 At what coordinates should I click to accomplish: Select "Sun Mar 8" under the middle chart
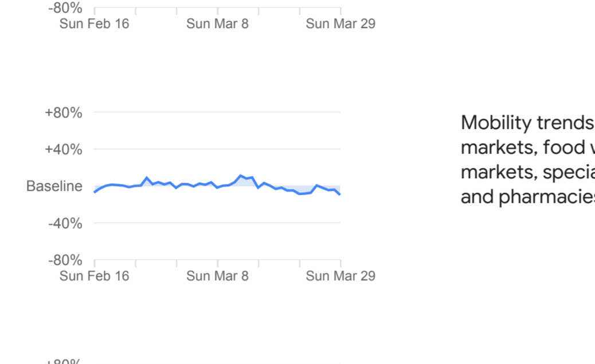pos(217,276)
